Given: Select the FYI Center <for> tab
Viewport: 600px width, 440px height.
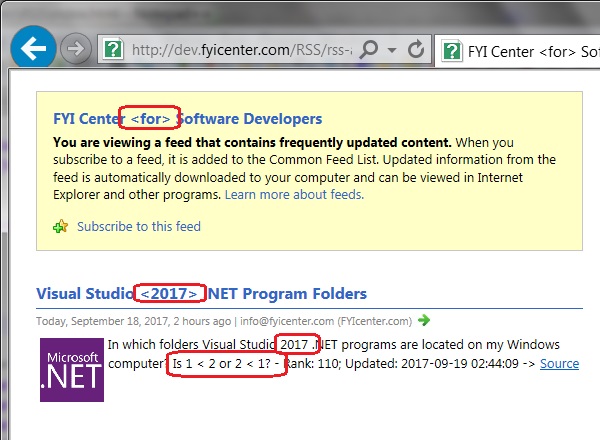Looking at the screenshot, I should [518, 51].
